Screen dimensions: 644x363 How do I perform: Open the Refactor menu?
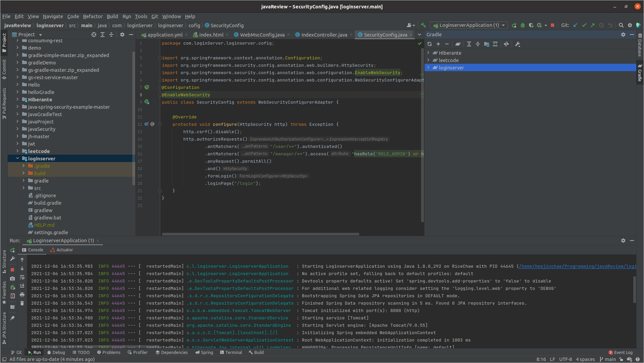(x=92, y=16)
